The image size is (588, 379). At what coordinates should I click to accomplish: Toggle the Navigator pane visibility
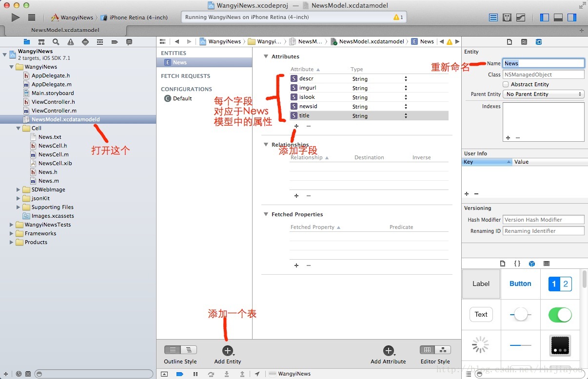coord(545,18)
